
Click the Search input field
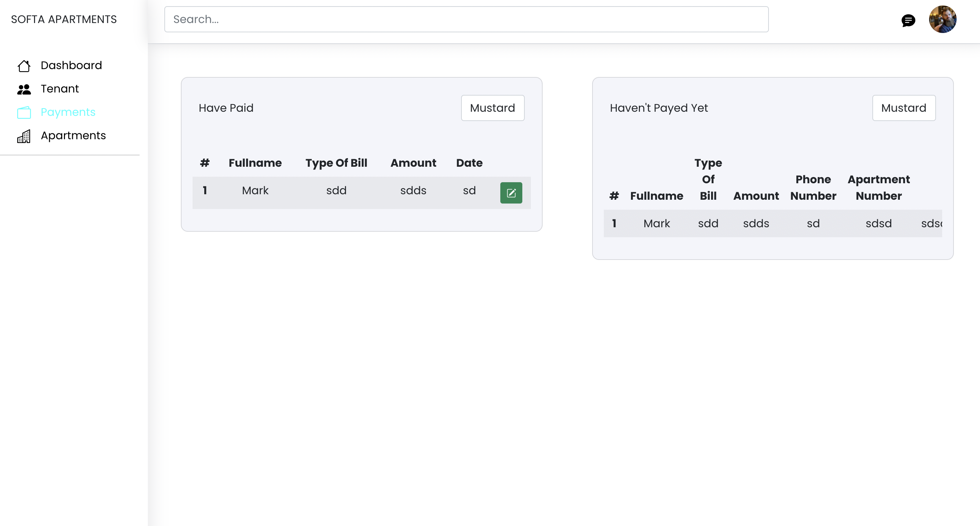[466, 19]
